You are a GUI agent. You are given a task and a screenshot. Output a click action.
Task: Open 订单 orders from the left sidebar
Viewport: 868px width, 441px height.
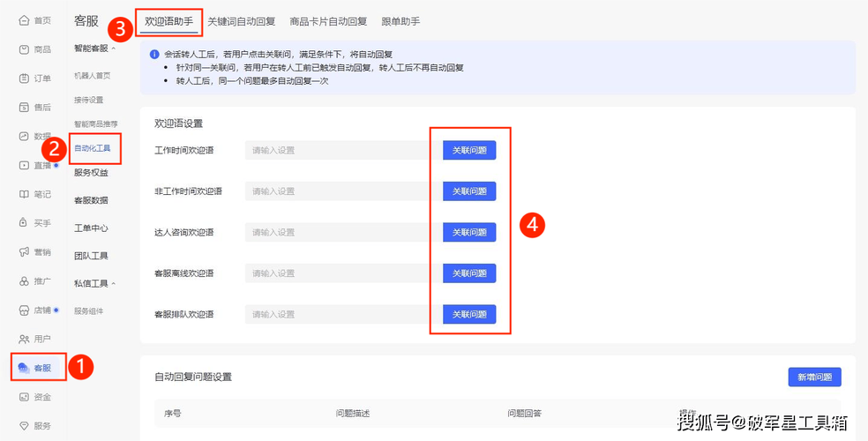point(24,78)
